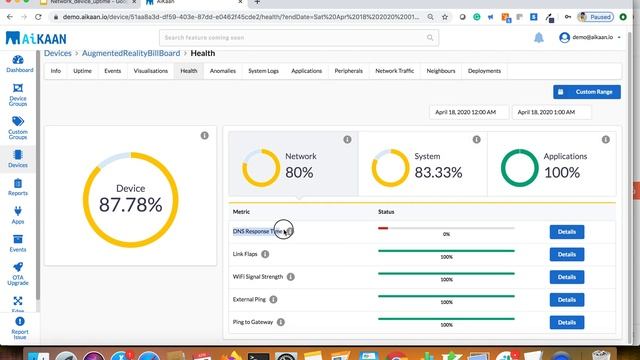Go back with browser back arrow
The image size is (640, 360).
(x=10, y=17)
